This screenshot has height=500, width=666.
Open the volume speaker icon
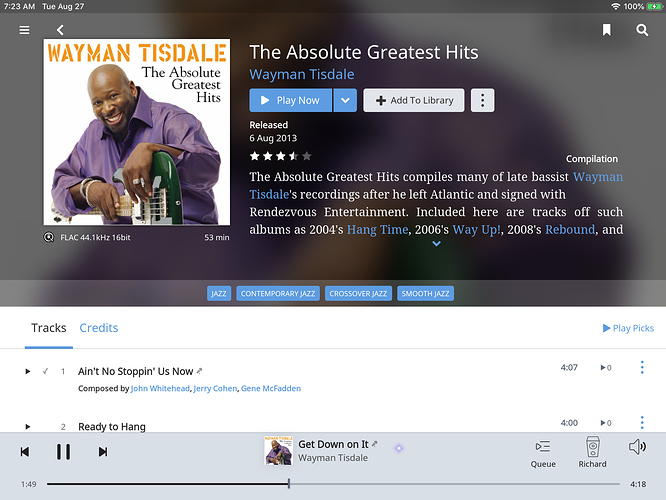point(637,446)
